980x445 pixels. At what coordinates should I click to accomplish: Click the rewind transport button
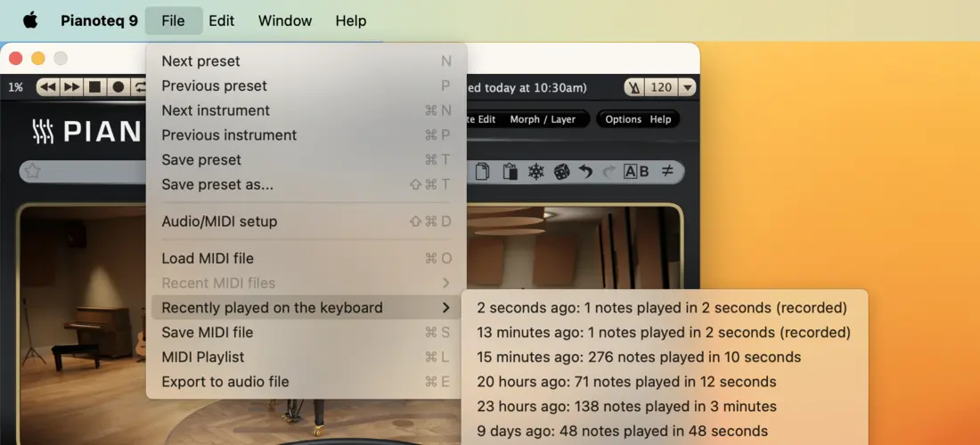(48, 87)
